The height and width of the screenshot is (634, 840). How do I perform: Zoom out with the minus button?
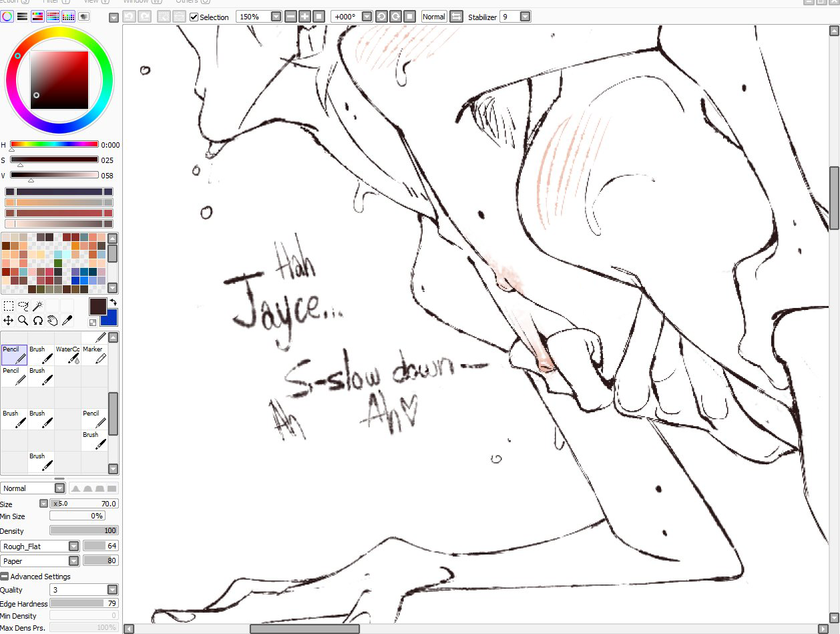tap(290, 16)
